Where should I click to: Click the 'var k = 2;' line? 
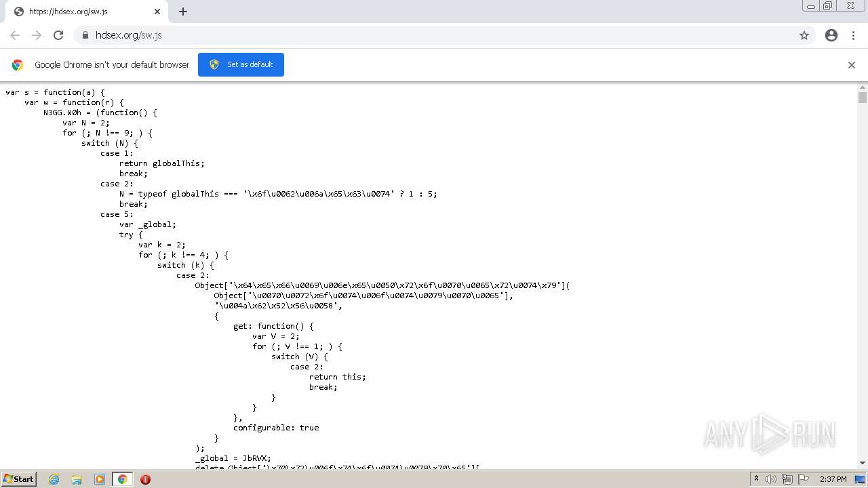coord(162,245)
